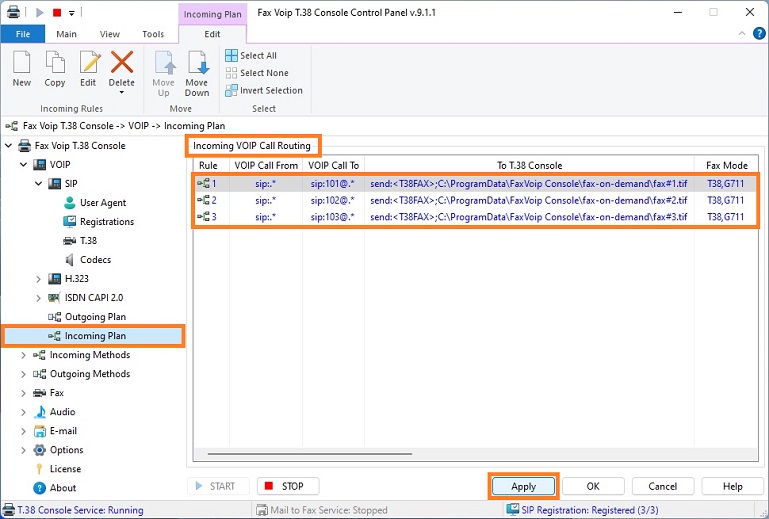Expand the Audio tree node
Screen dimensions: 769x519
pyautogui.click(x=23, y=412)
